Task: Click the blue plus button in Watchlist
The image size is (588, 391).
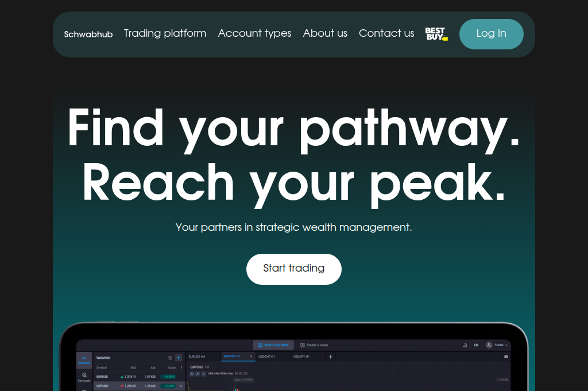Action: [179, 358]
